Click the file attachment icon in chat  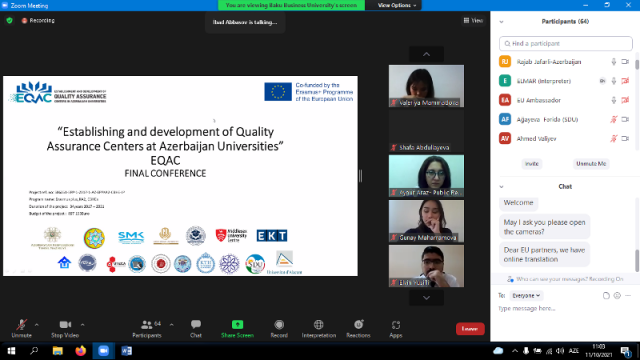pos(606,296)
